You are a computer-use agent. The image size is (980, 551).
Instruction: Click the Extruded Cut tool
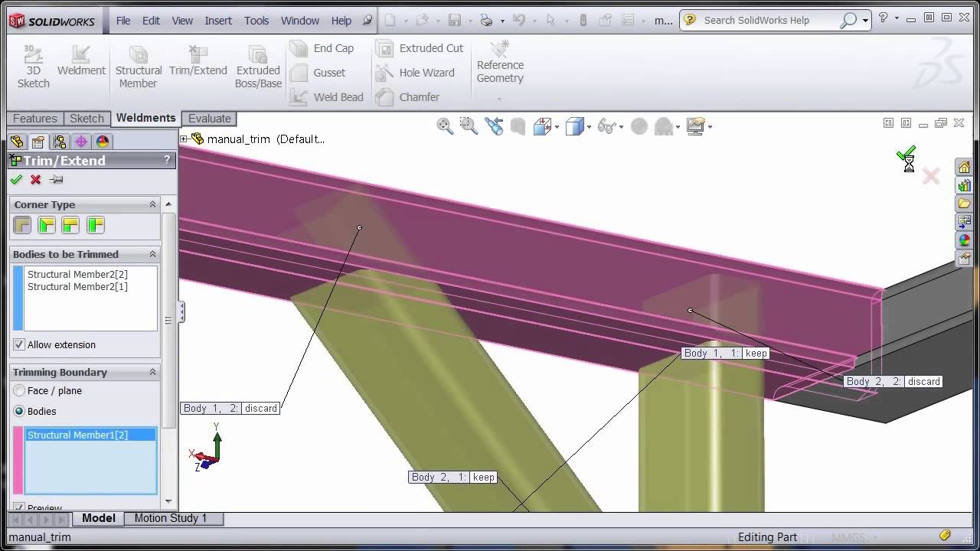click(x=420, y=48)
